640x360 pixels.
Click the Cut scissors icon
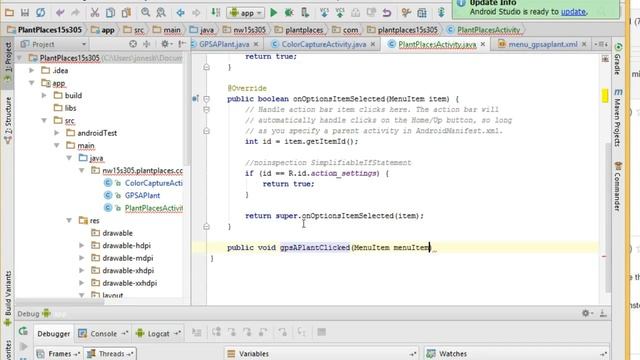point(95,13)
